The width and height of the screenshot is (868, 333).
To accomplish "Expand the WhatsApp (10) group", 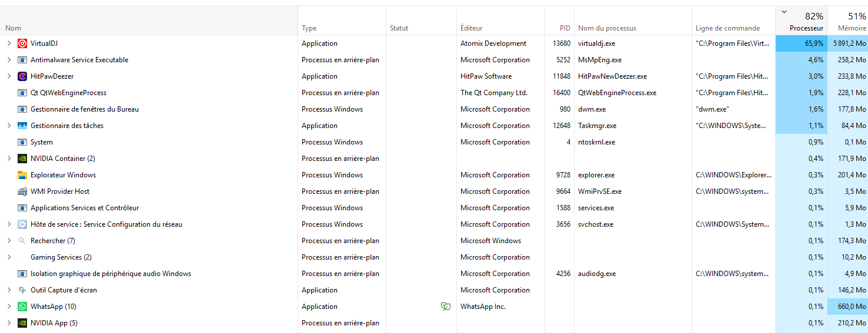I will 9,307.
